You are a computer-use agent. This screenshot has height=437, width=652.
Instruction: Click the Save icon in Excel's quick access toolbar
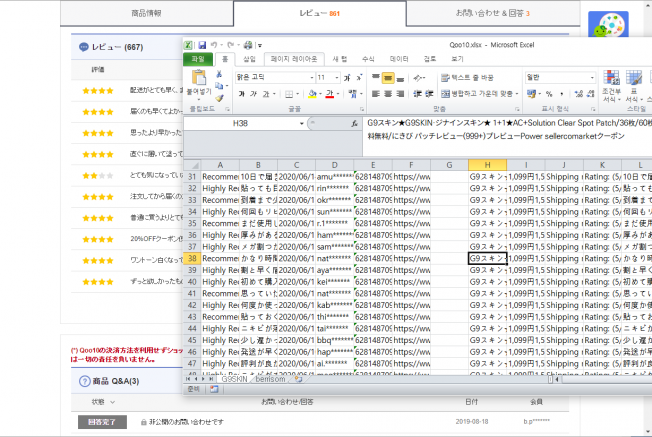[x=202, y=45]
